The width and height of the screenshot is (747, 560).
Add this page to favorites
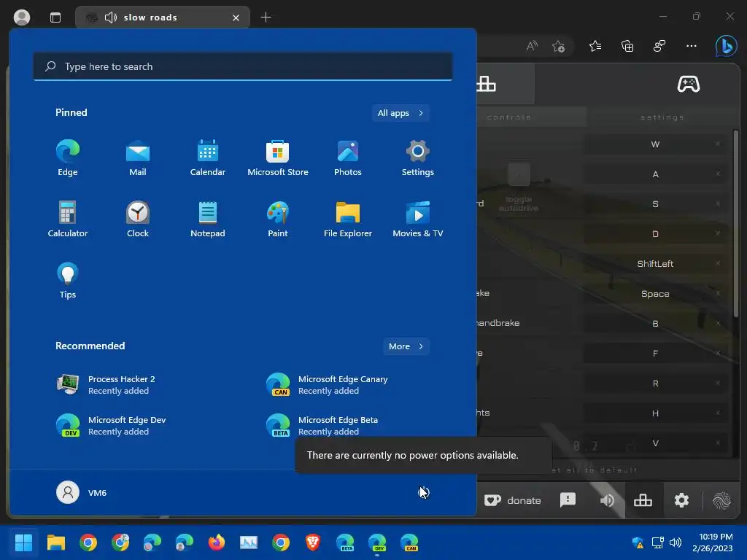click(x=558, y=46)
